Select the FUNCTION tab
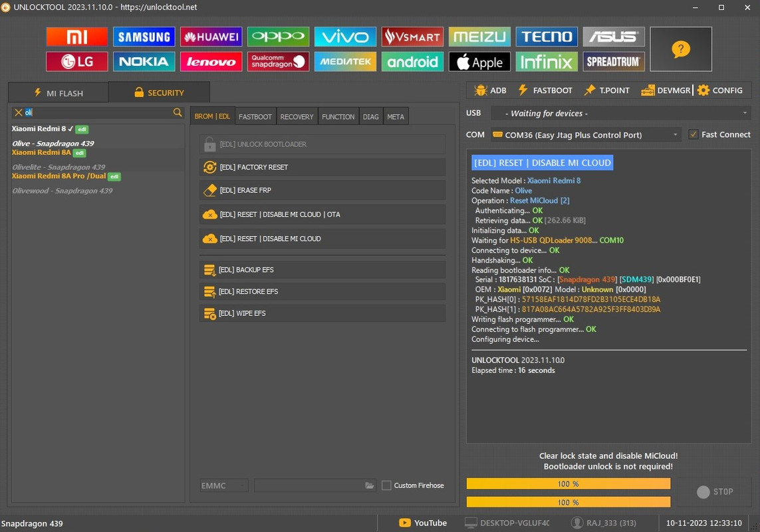 (x=338, y=117)
